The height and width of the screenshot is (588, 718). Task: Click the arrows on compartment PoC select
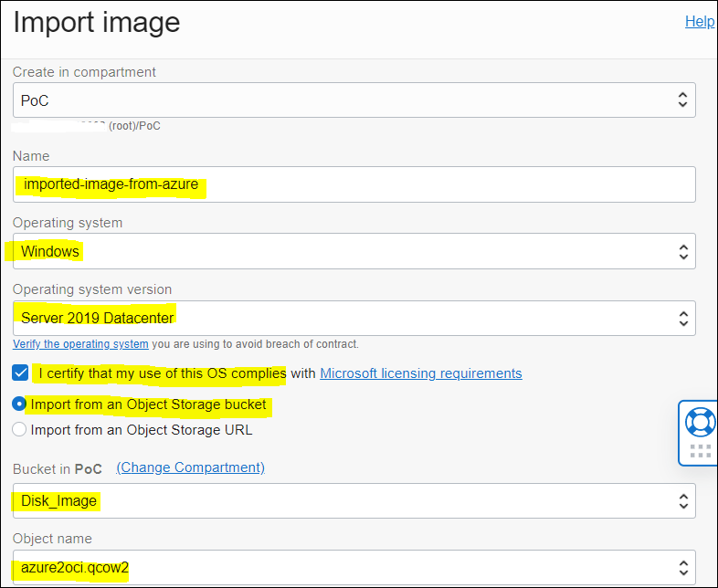681,100
